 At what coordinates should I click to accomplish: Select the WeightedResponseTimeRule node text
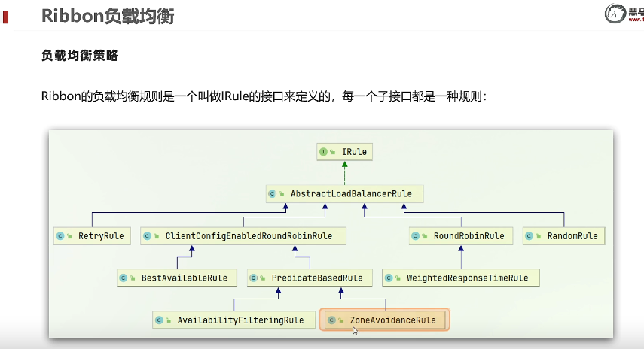click(468, 278)
